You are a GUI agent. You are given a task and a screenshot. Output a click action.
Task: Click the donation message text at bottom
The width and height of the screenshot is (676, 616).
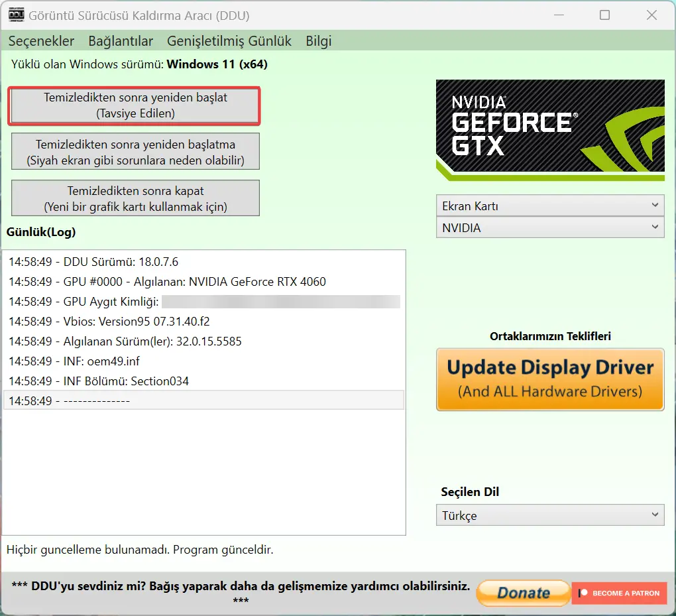[241, 592]
